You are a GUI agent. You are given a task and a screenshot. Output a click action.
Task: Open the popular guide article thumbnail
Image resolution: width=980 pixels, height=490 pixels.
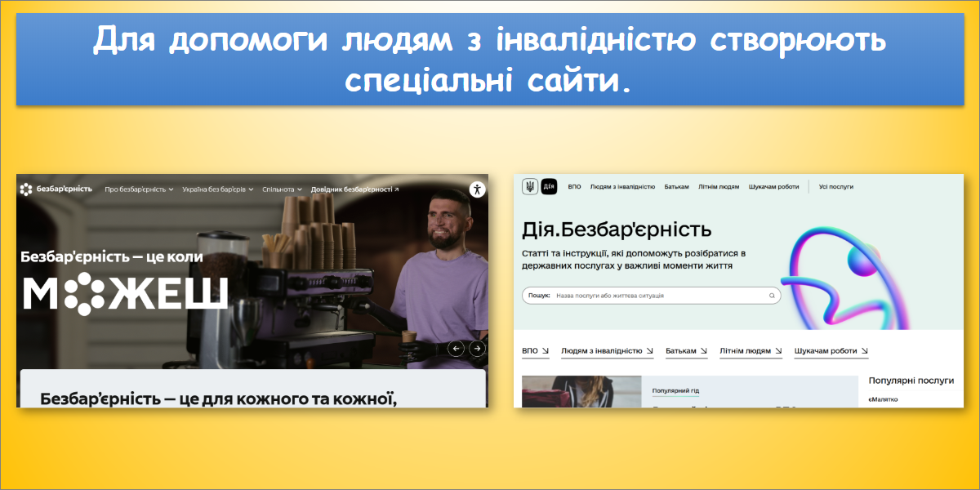(581, 392)
